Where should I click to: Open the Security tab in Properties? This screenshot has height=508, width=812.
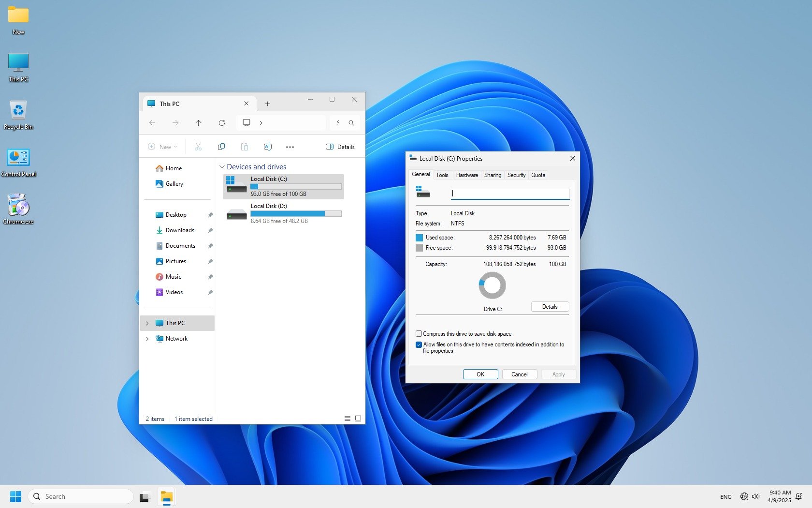pyautogui.click(x=516, y=175)
